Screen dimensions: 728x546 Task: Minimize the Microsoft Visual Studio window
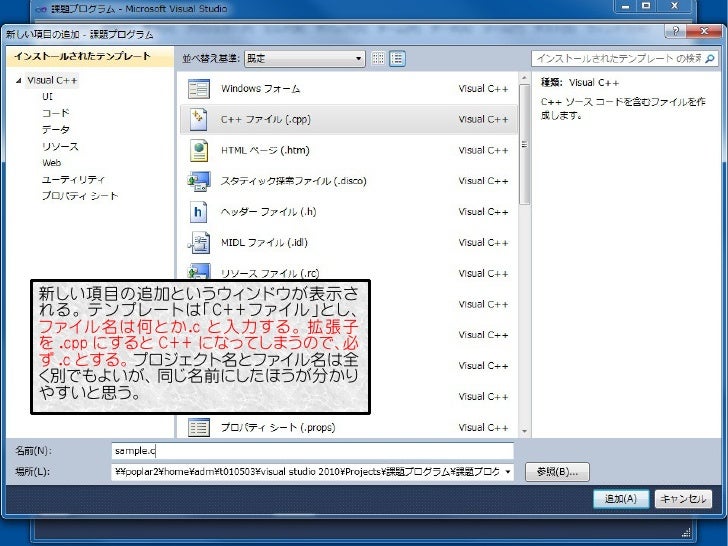(626, 6)
